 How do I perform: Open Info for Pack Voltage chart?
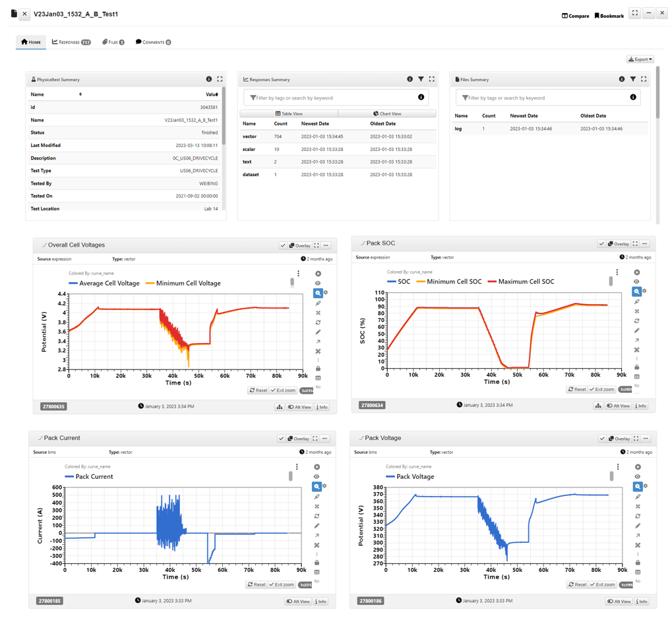[x=642, y=601]
